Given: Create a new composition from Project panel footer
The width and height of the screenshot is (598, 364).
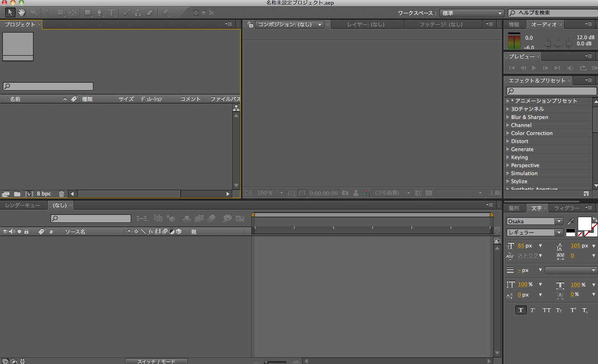Looking at the screenshot, I should click(x=29, y=194).
